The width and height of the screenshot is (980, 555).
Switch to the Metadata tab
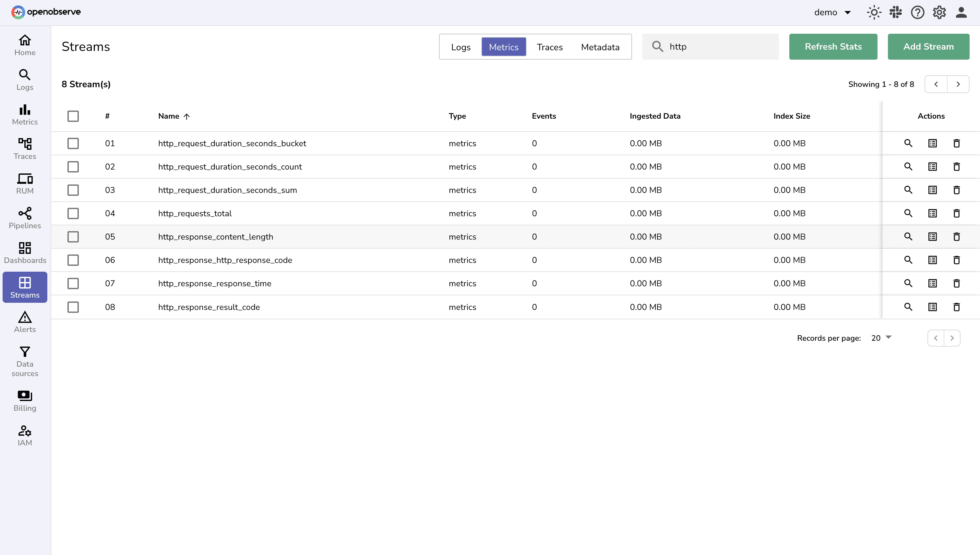600,46
